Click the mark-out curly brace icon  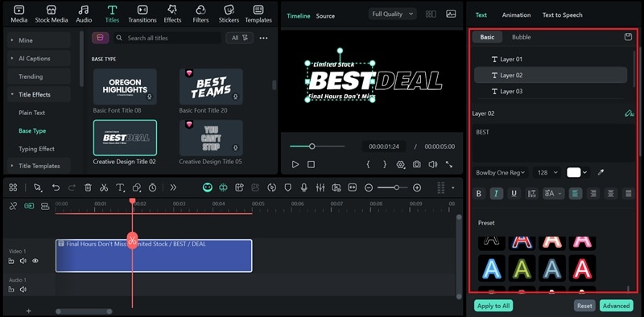[x=385, y=164]
